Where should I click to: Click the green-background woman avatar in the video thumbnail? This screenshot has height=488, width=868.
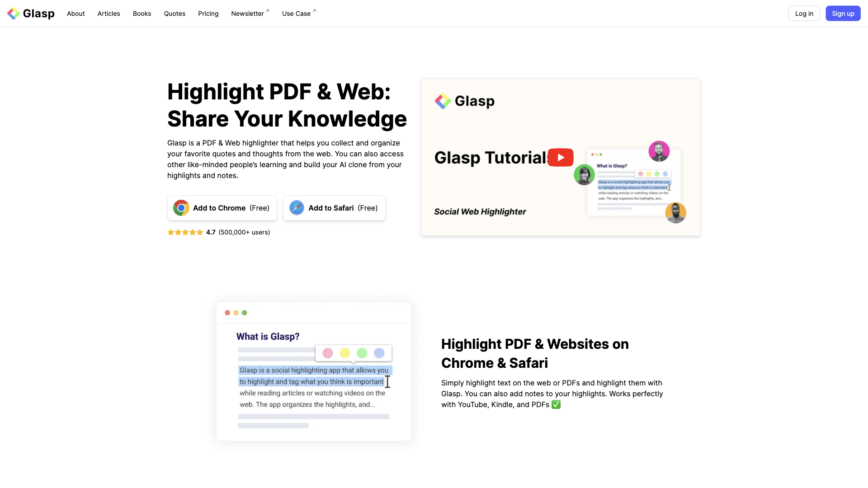584,174
